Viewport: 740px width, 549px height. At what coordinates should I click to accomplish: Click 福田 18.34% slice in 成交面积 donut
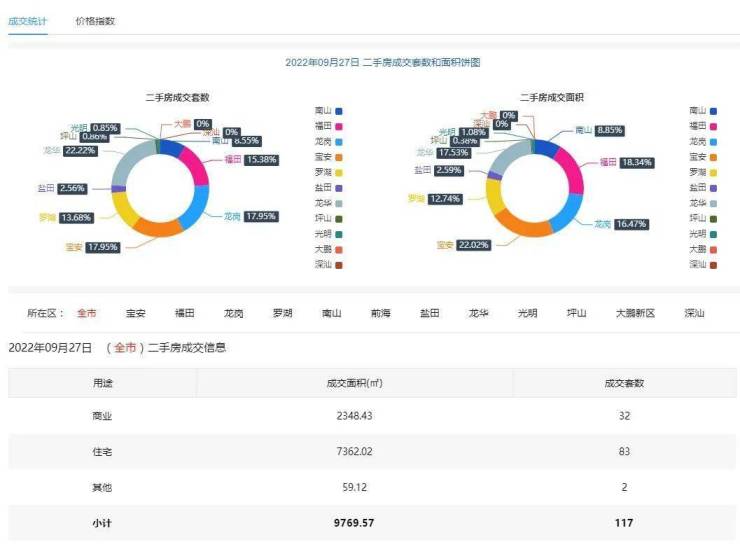[x=572, y=166]
